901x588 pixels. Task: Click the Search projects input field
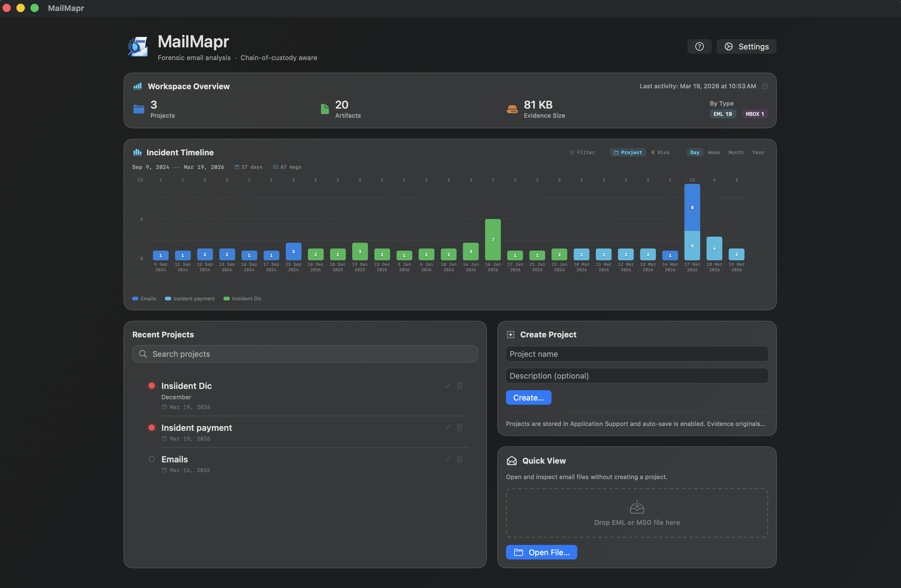coord(305,354)
